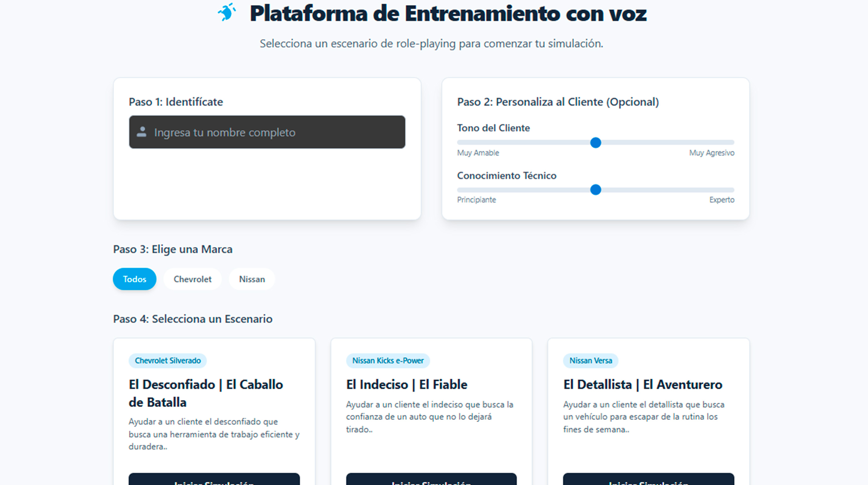Filter scenarios by Chevrolet brand
Viewport: 868px width, 485px height.
click(192, 279)
